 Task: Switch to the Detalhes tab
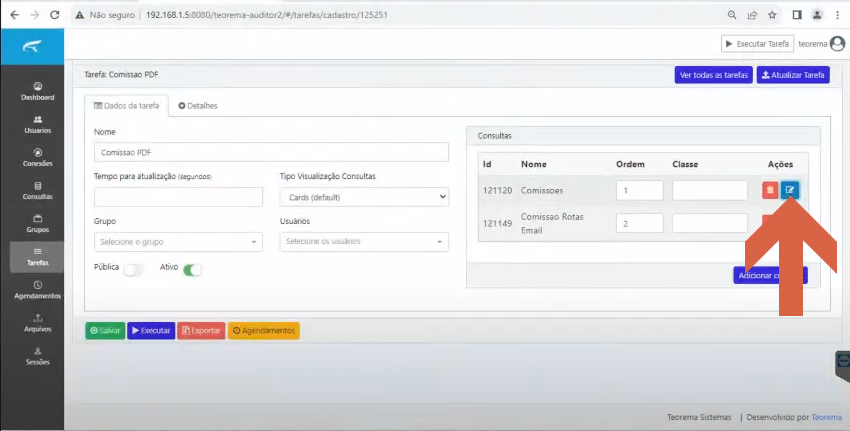(x=198, y=106)
